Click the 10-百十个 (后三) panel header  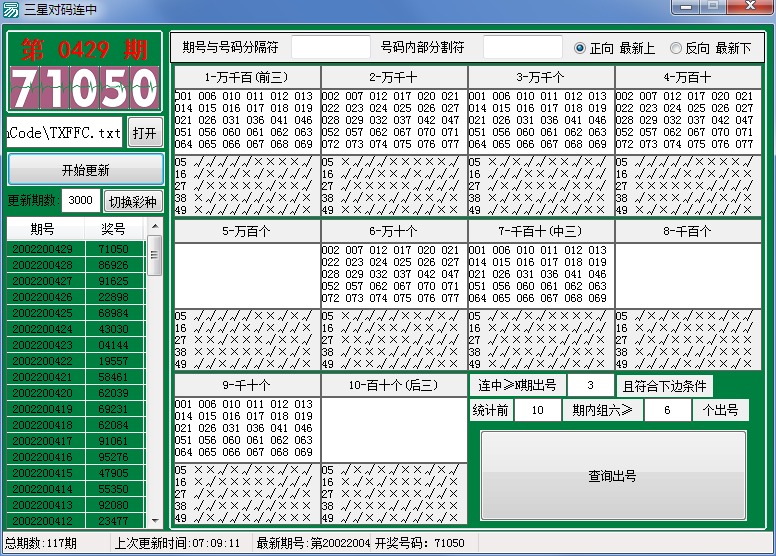pos(394,385)
